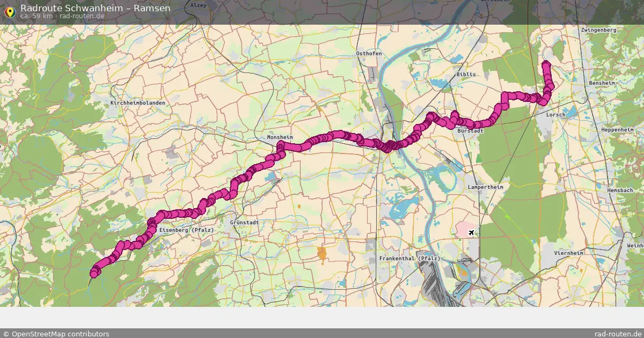644x338 pixels.
Task: Click the Monsheim town label
Action: pyautogui.click(x=280, y=137)
